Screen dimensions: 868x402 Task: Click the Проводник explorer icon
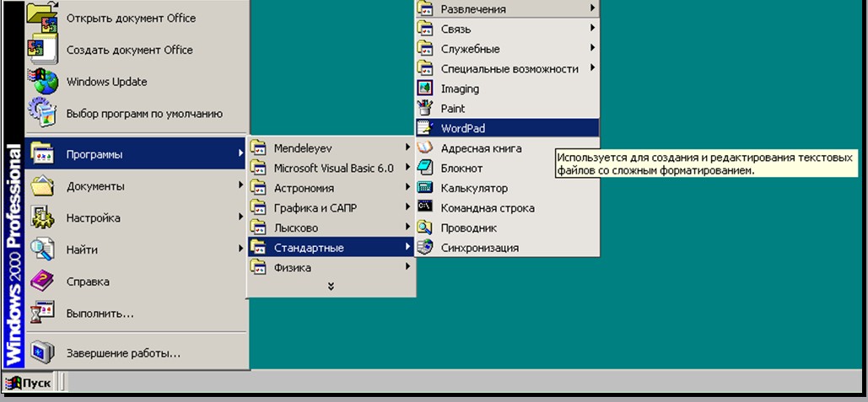(424, 228)
